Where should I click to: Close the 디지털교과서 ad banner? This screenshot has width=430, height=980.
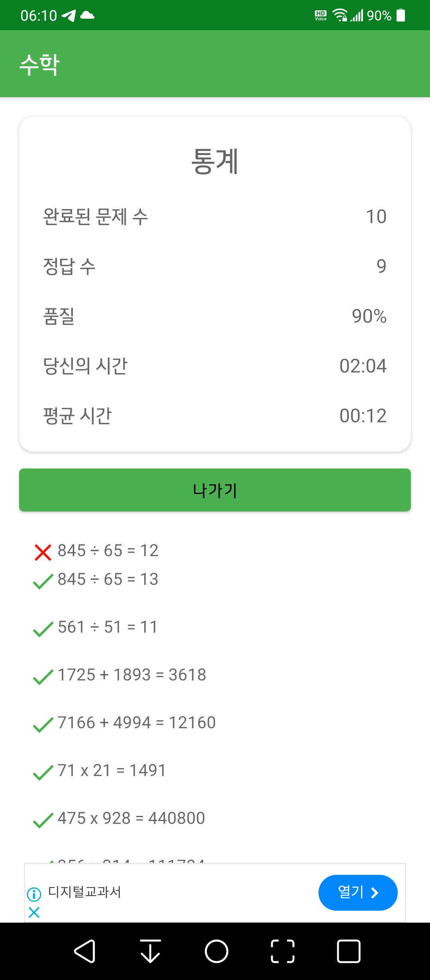click(34, 912)
